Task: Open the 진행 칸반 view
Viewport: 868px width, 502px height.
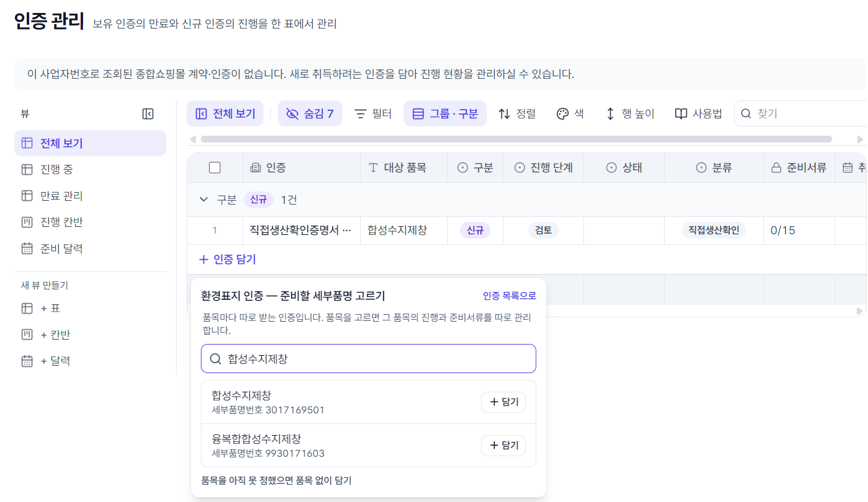Action: pyautogui.click(x=90, y=222)
